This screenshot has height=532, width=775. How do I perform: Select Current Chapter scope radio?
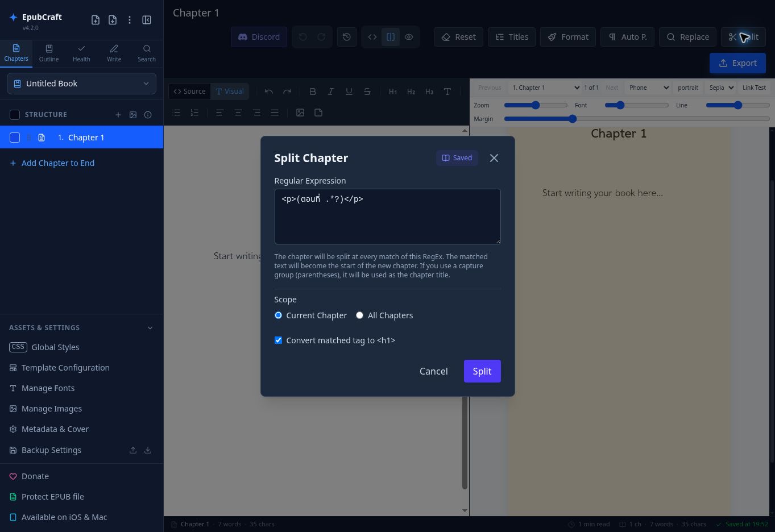coord(278,315)
